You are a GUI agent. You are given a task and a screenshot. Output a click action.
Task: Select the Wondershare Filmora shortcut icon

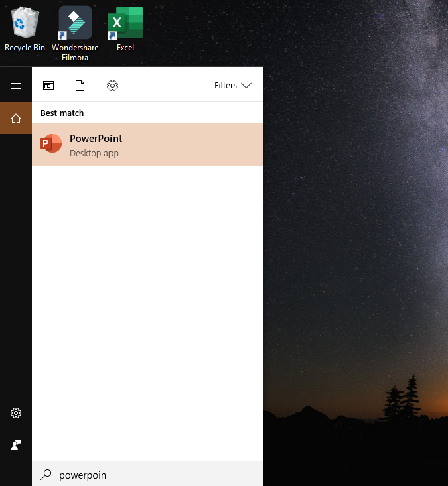point(75,23)
